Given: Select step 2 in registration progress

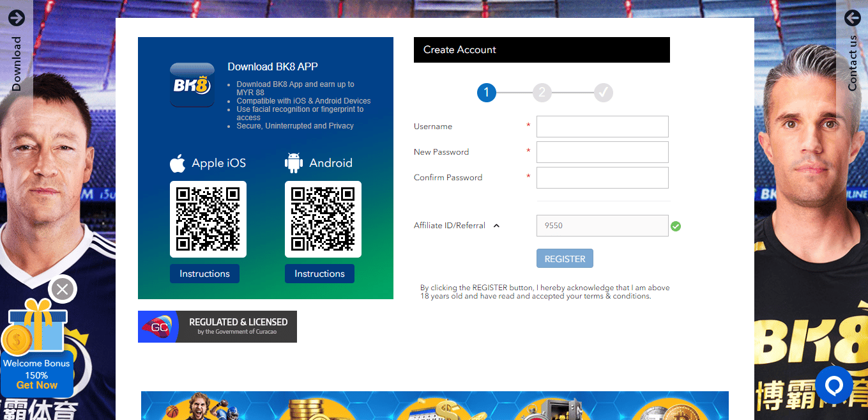Looking at the screenshot, I should pos(542,93).
